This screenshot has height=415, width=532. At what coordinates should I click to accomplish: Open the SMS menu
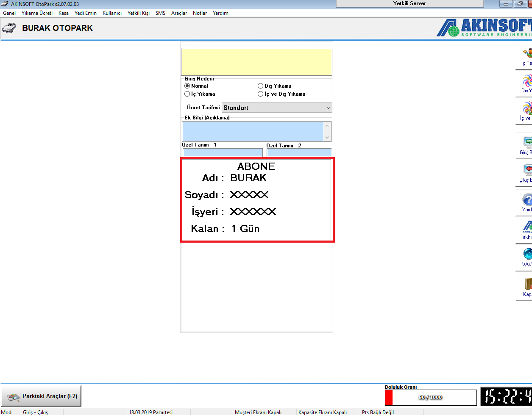[161, 13]
